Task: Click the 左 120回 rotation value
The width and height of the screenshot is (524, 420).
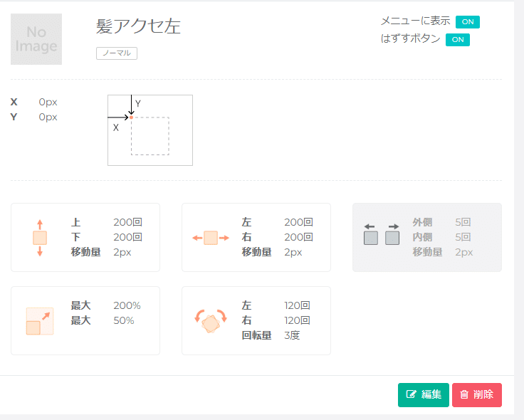Action: (x=297, y=305)
